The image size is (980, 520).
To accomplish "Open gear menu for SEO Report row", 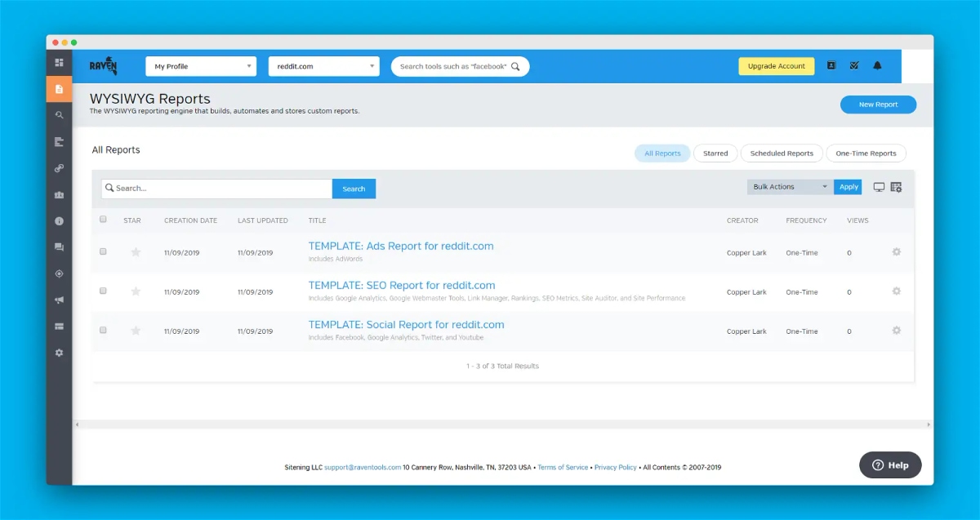I will [x=896, y=291].
